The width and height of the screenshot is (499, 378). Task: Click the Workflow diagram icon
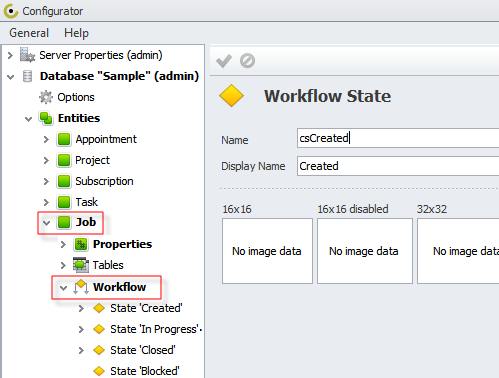(81, 287)
